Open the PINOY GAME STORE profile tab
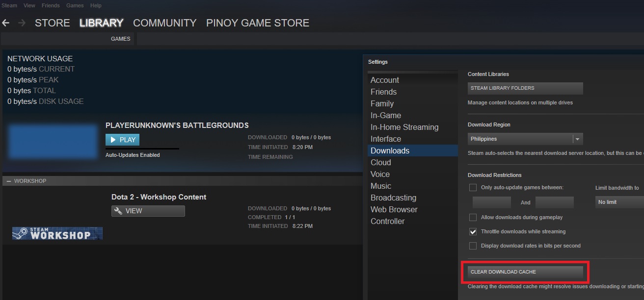 pyautogui.click(x=258, y=23)
